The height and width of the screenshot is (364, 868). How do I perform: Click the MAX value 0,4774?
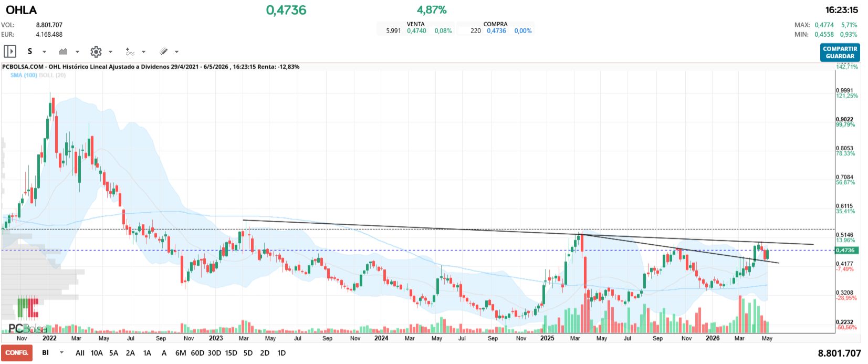(824, 25)
